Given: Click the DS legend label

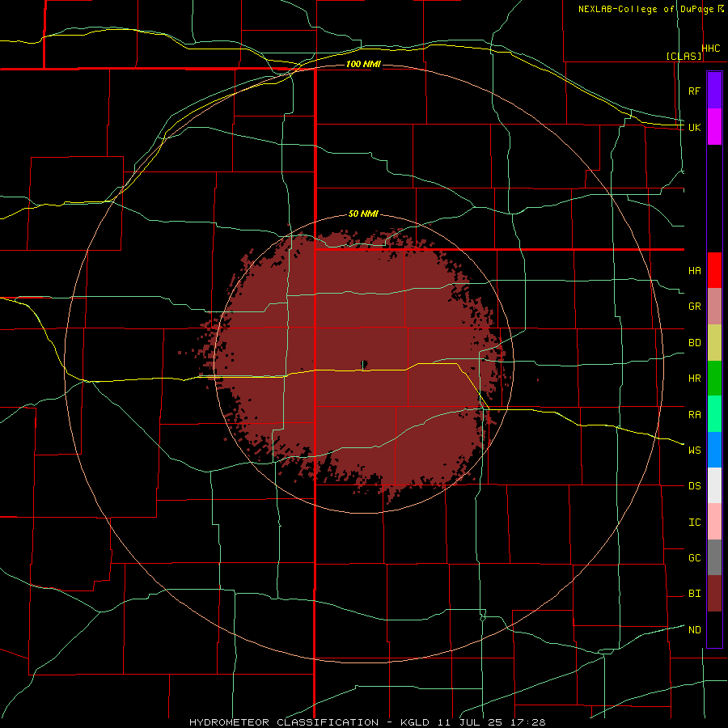Looking at the screenshot, I should [x=694, y=486].
